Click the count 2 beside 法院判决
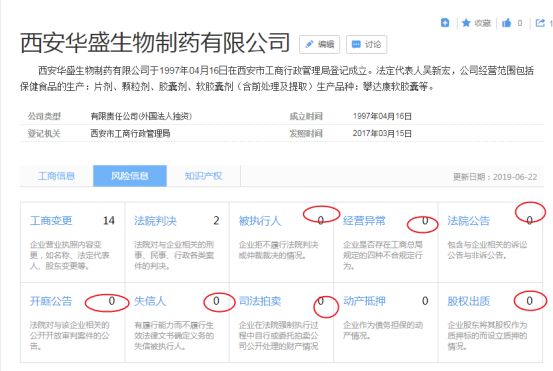Image resolution: width=553 pixels, height=371 pixels. point(216,221)
